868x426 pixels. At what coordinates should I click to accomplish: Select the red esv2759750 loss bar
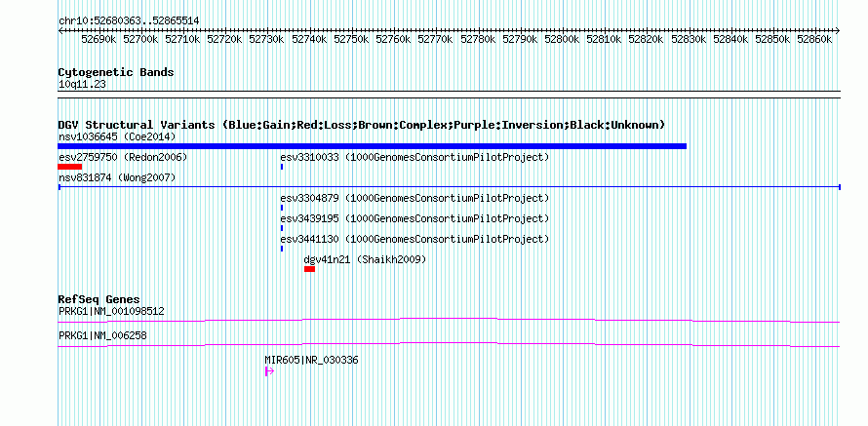[x=70, y=167]
